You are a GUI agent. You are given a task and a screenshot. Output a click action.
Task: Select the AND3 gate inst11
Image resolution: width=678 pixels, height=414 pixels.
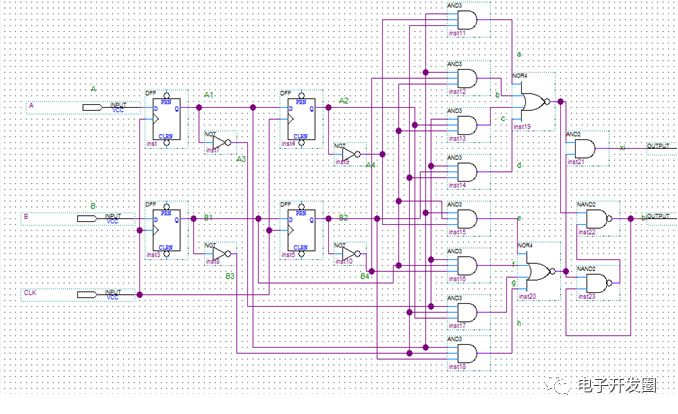click(467, 19)
